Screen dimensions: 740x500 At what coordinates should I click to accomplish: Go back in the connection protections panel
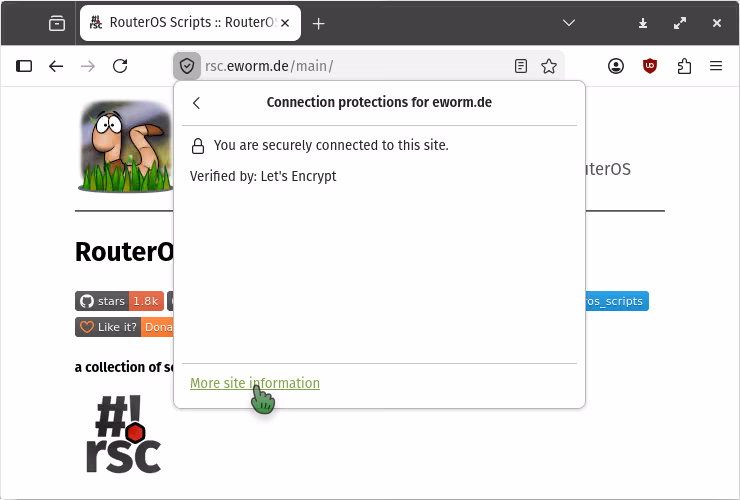(x=197, y=103)
